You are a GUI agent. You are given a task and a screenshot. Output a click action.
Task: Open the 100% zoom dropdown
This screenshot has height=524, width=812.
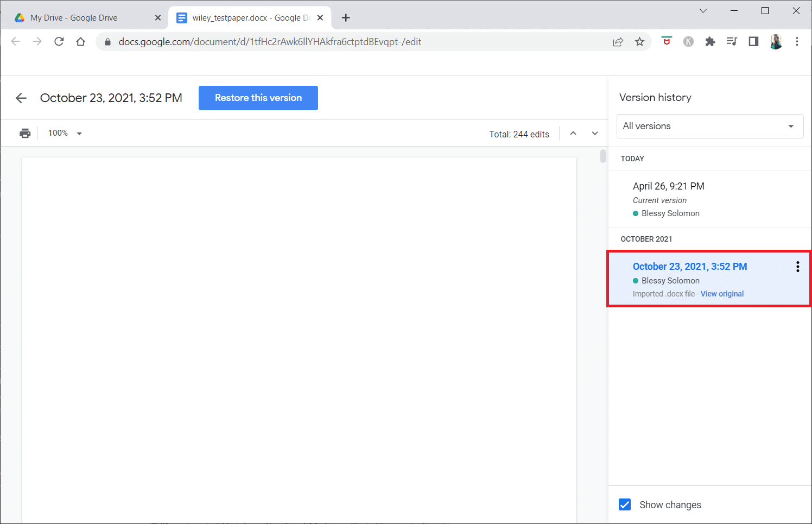coord(65,133)
